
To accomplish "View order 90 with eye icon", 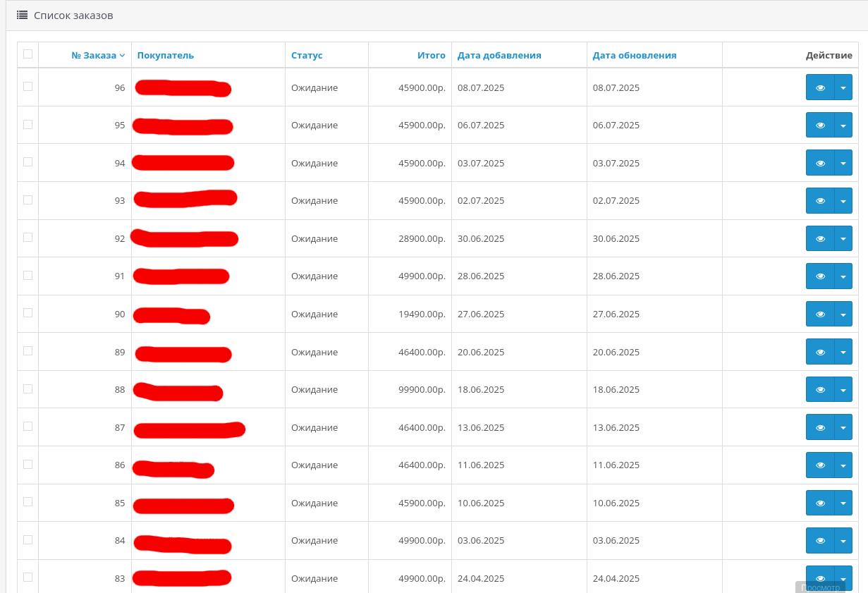I will pyautogui.click(x=820, y=314).
